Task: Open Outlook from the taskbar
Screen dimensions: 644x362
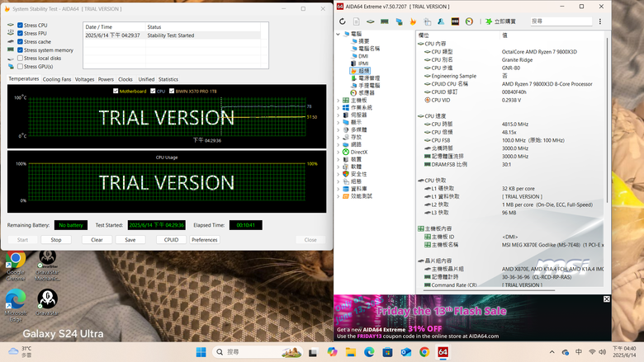Action: (405, 352)
